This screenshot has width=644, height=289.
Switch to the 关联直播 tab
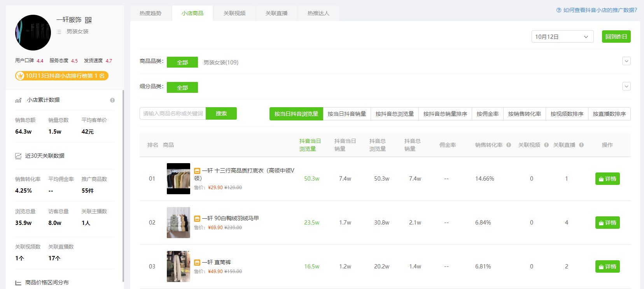pyautogui.click(x=276, y=13)
